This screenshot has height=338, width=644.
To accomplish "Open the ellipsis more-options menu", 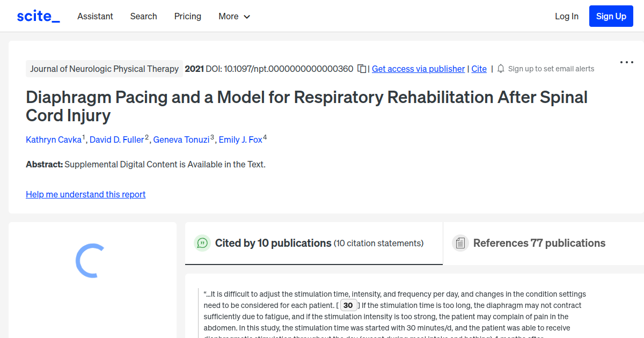I will coord(626,62).
